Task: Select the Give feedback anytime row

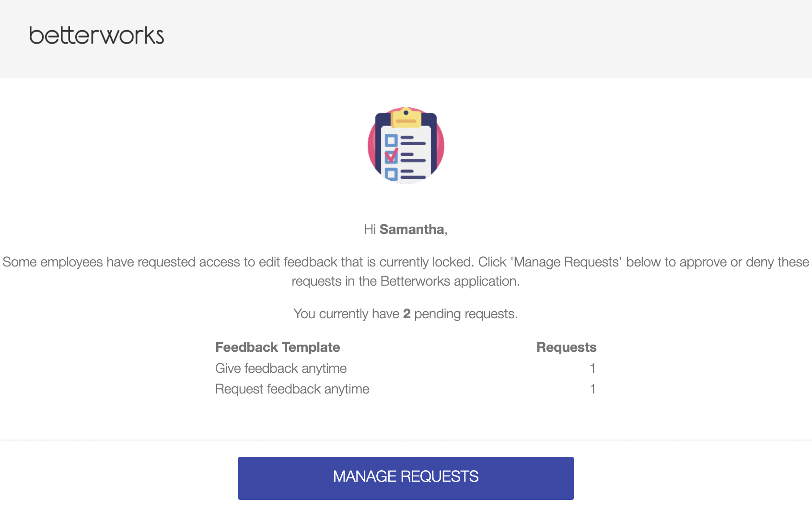Action: click(x=406, y=368)
